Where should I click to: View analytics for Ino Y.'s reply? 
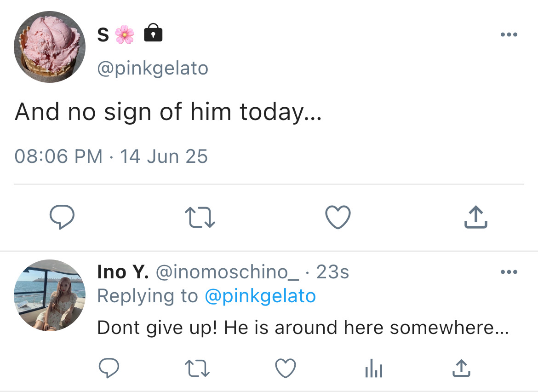pyautogui.click(x=374, y=369)
